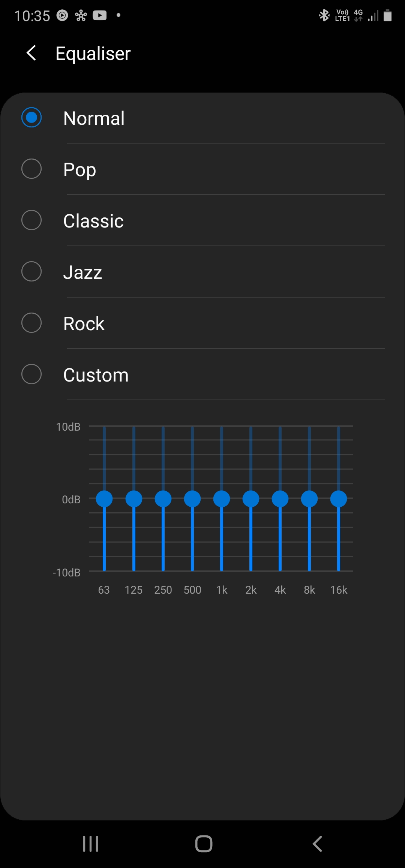
Task: Click the 63 Hz band slider knob
Action: click(x=104, y=499)
